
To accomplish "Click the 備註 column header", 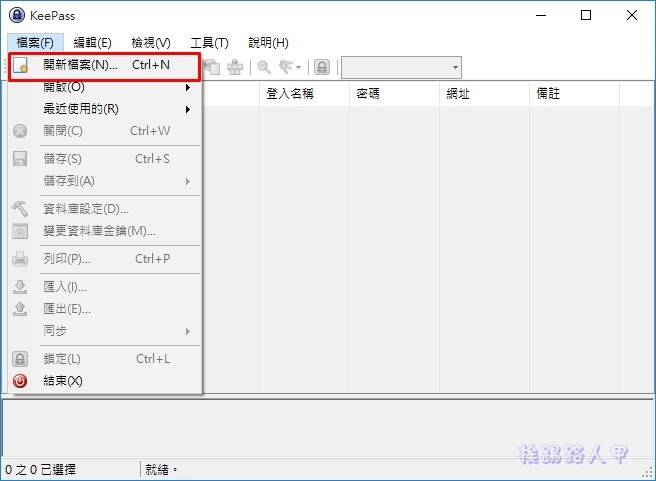I will click(574, 93).
